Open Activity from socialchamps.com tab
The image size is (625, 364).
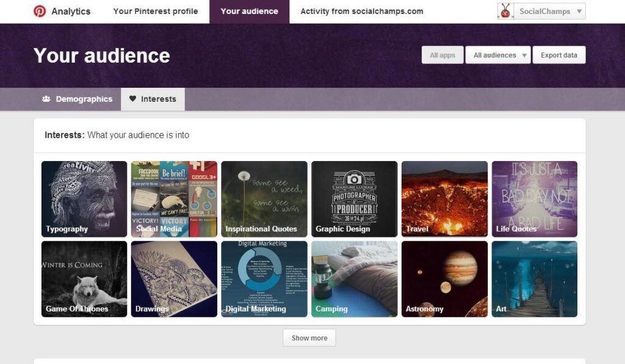pyautogui.click(x=362, y=12)
